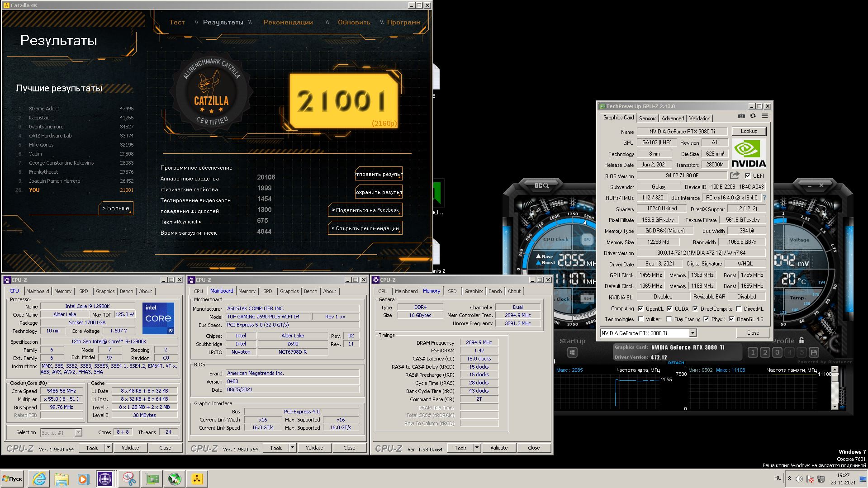868x488 pixels.
Task: Switch to the Advanced tab in GPU-Z
Action: tap(673, 118)
